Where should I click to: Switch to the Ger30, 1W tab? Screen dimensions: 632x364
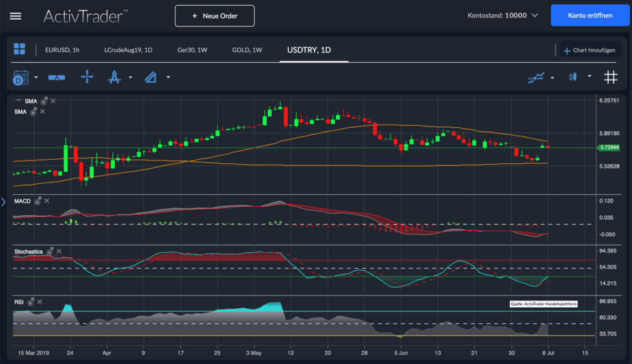193,50
